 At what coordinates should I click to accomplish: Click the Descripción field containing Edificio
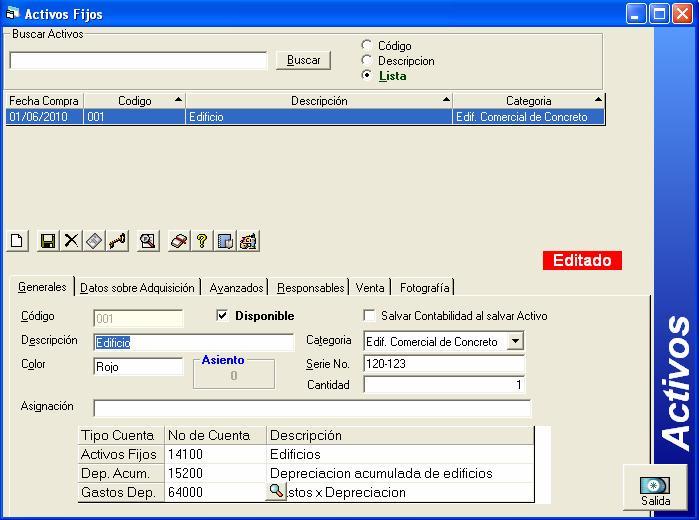click(x=194, y=343)
